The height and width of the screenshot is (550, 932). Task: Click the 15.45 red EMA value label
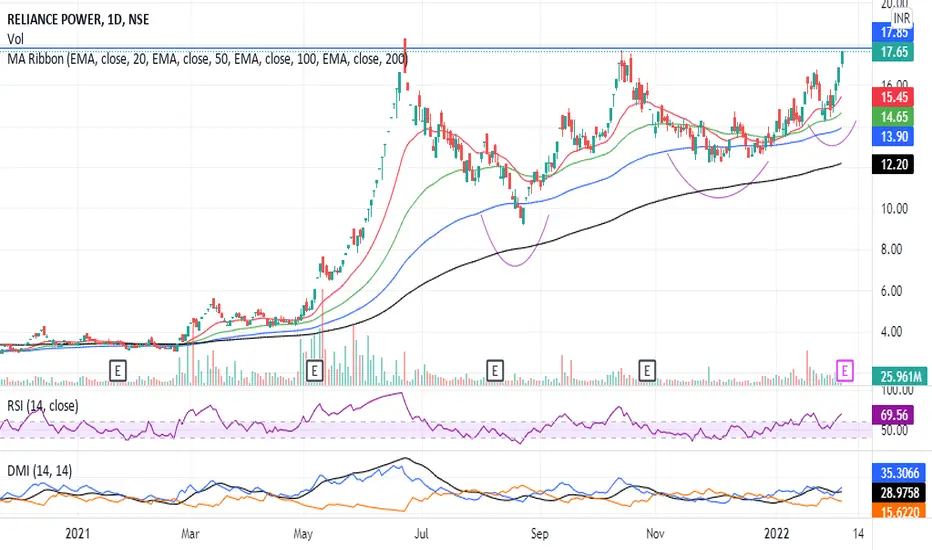point(893,97)
